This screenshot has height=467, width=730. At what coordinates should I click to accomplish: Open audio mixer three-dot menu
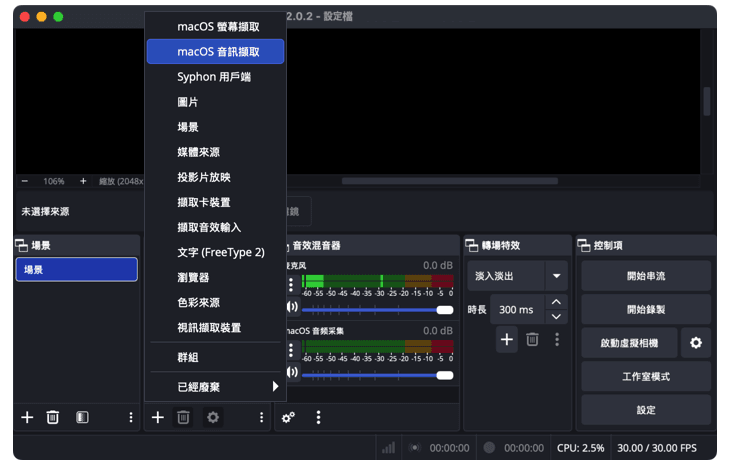tap(318, 417)
